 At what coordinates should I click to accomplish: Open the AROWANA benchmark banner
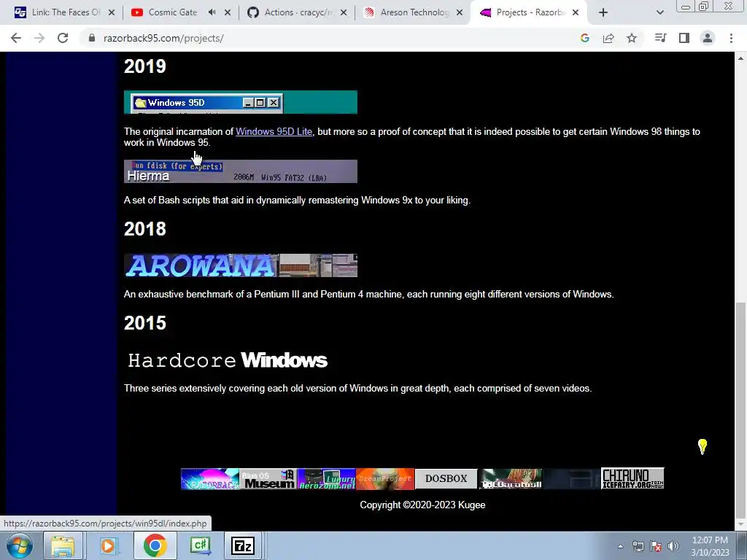[x=241, y=265]
